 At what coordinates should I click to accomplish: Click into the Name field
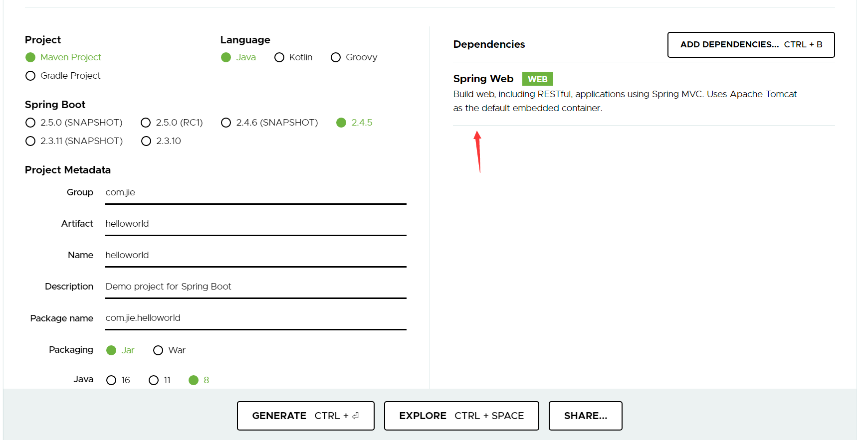click(x=256, y=256)
